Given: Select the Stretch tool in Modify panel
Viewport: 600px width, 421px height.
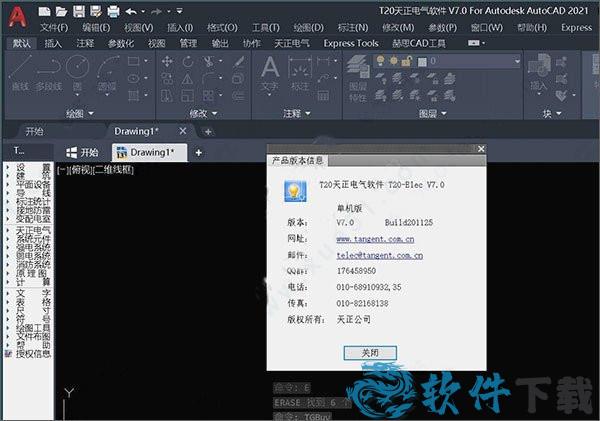Looking at the screenshot, I should pyautogui.click(x=167, y=95).
